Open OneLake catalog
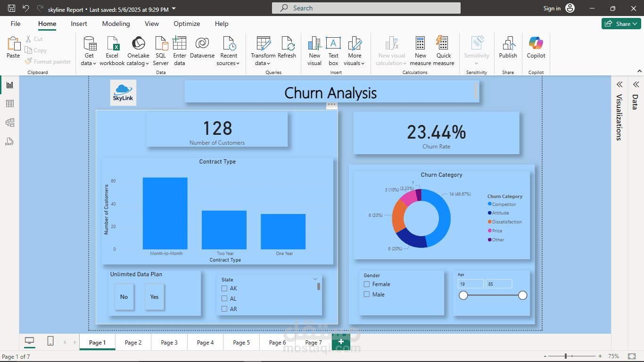 point(138,51)
